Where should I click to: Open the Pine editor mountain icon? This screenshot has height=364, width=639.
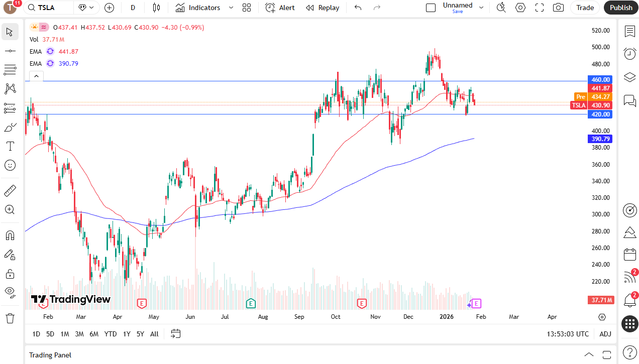pyautogui.click(x=630, y=232)
